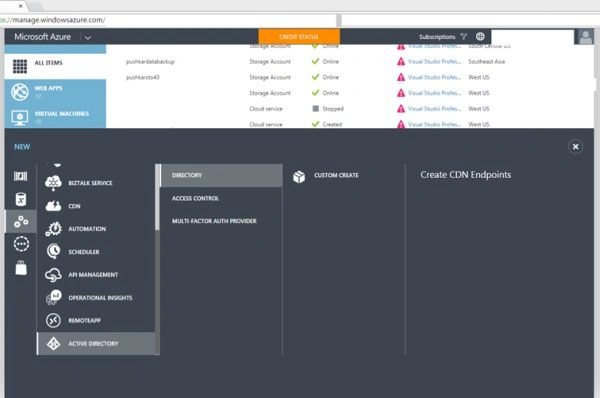The image size is (600, 398).
Task: Select the API Management cloud icon
Action: tap(53, 274)
